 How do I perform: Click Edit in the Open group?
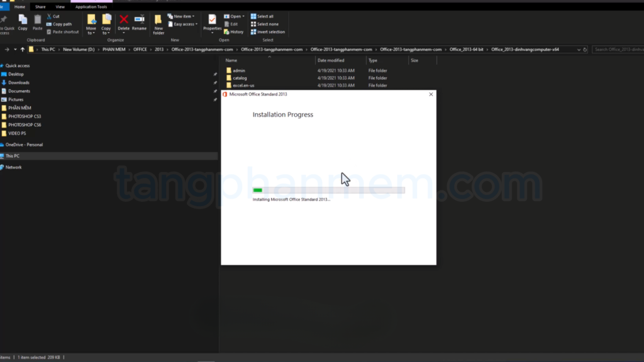pos(231,25)
